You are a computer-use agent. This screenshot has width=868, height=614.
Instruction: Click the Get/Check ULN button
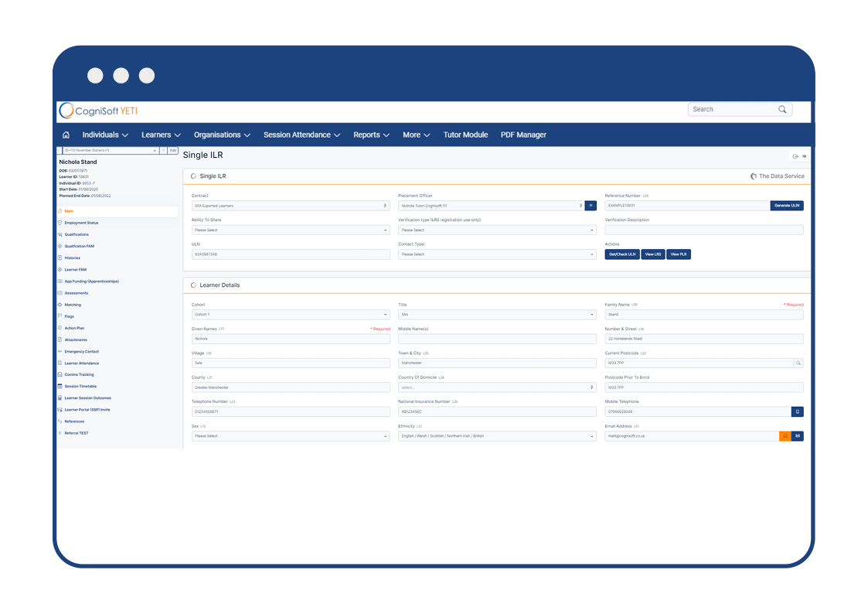tap(622, 254)
